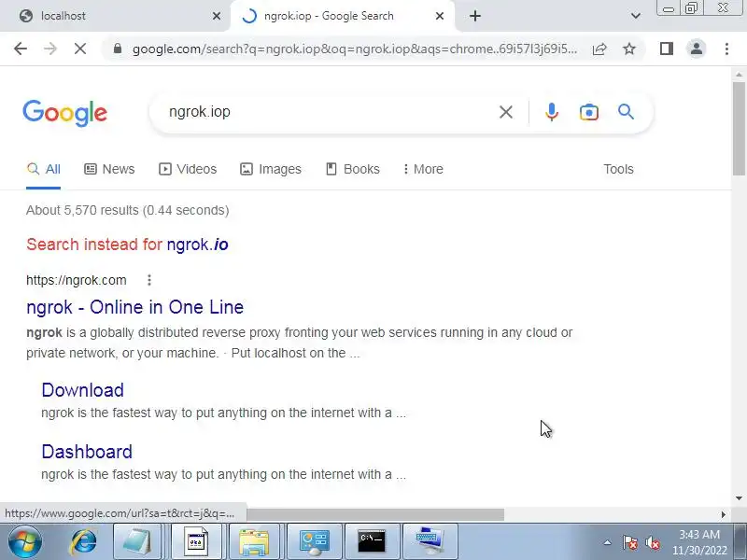
Task: Open the Chrome profile avatar
Action: point(697,49)
